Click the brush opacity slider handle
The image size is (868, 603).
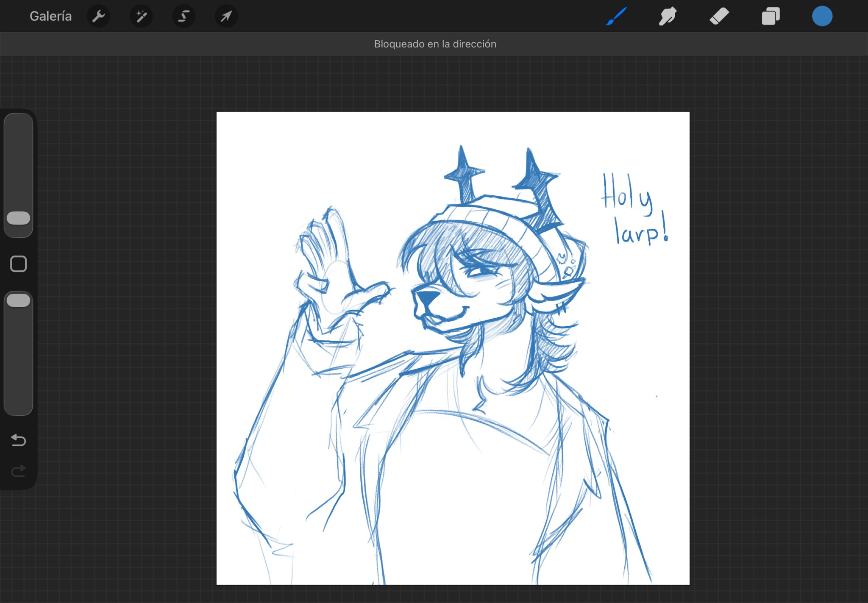[x=19, y=300]
